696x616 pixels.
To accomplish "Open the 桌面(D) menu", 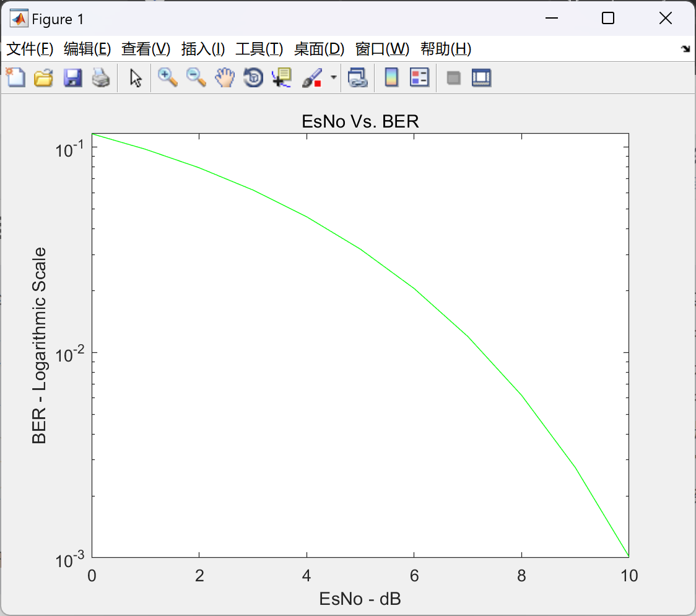I will tap(319, 49).
